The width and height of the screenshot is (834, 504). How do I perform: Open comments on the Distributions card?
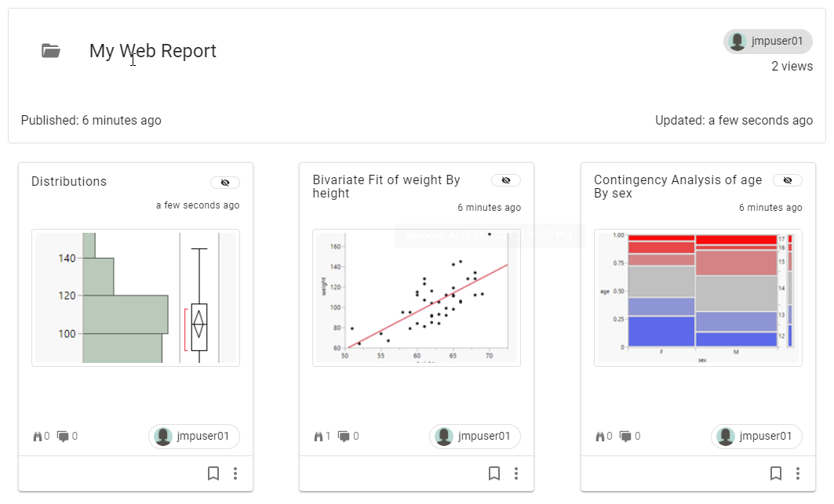tap(61, 436)
